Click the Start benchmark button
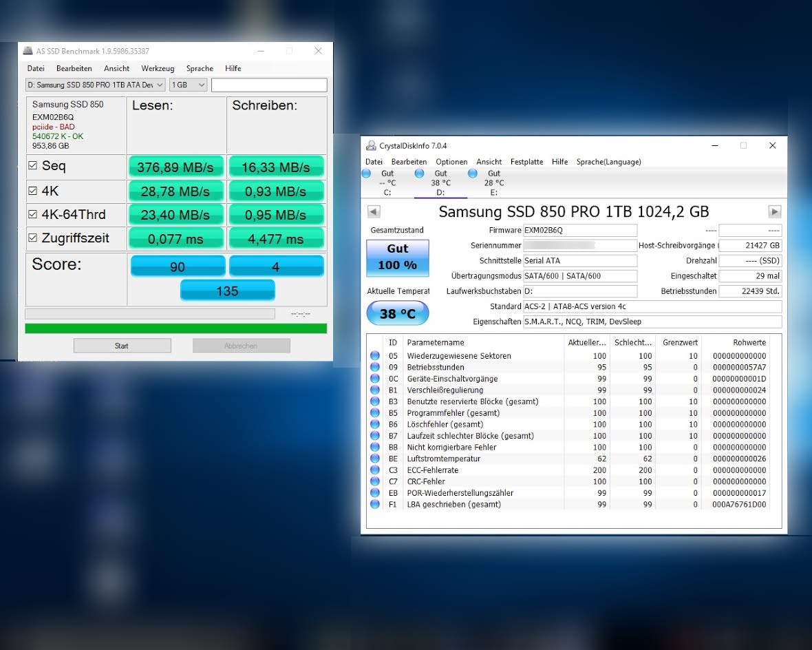Viewport: 812px width, 650px height. coord(122,346)
